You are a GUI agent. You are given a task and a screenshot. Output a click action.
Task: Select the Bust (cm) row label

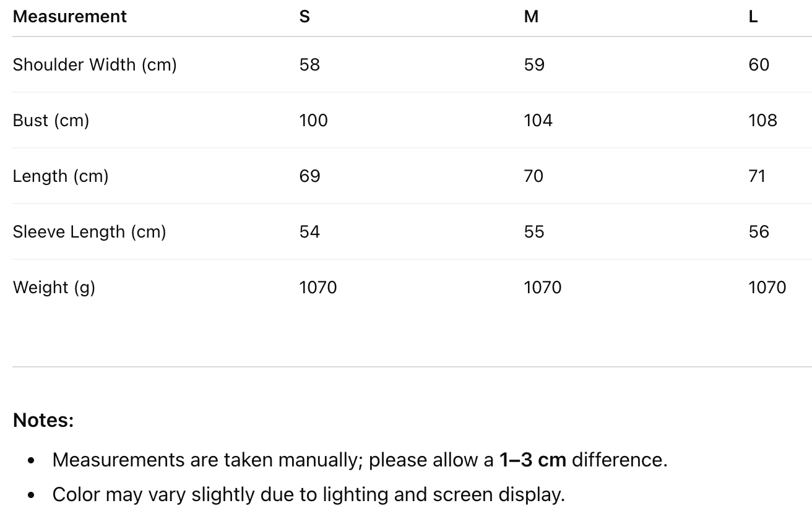51,120
